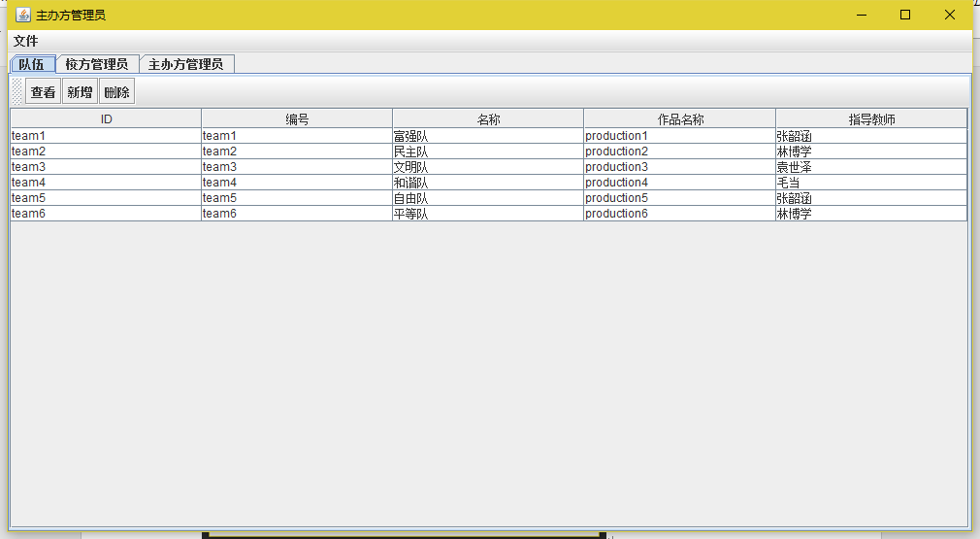The height and width of the screenshot is (539, 980).
Task: Select the 袁世泽 teacher cell
Action: [871, 167]
